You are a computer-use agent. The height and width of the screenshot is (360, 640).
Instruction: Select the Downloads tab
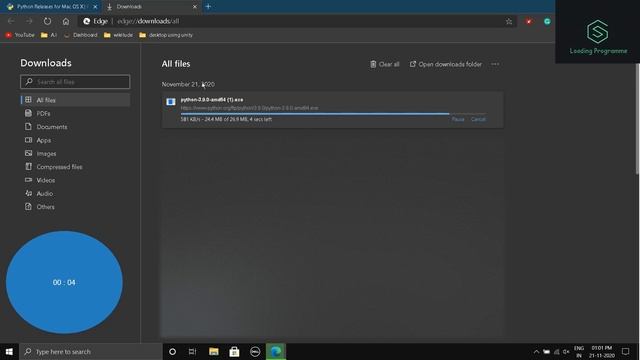[151, 7]
